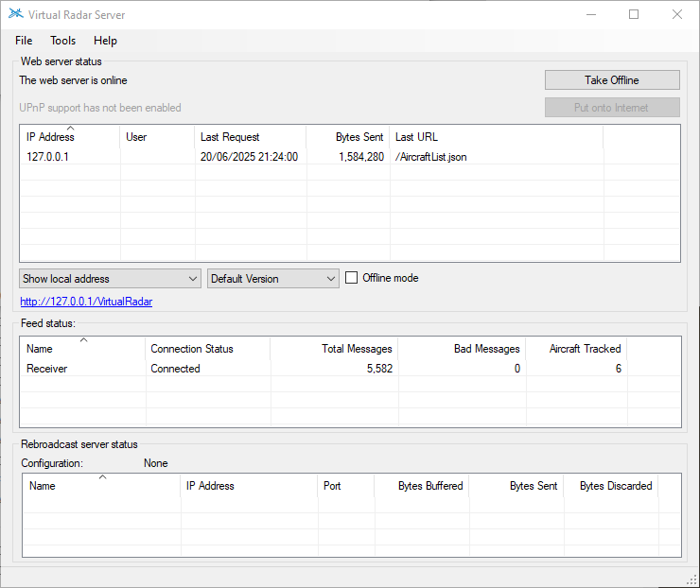Viewport: 700px width, 588px height.
Task: Click the Aircraft Tracked column header
Action: pyautogui.click(x=576, y=349)
